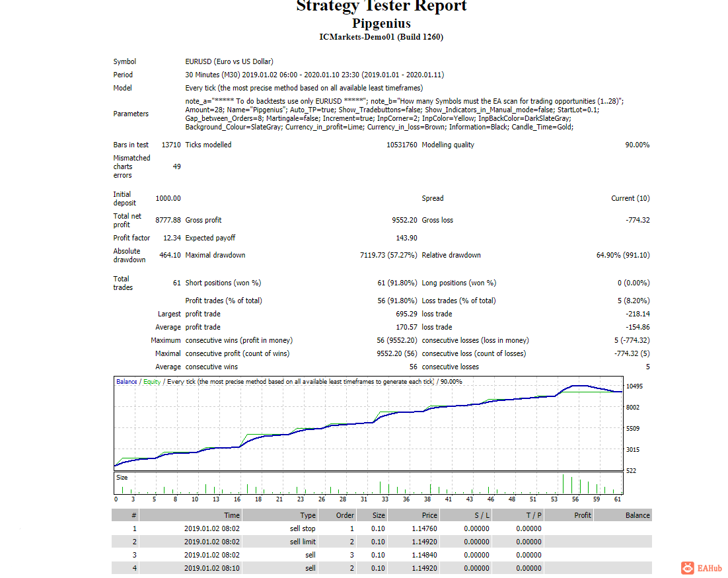This screenshot has height=578, width=728.
Task: Click the Bars in test value "13710"
Action: tap(171, 145)
